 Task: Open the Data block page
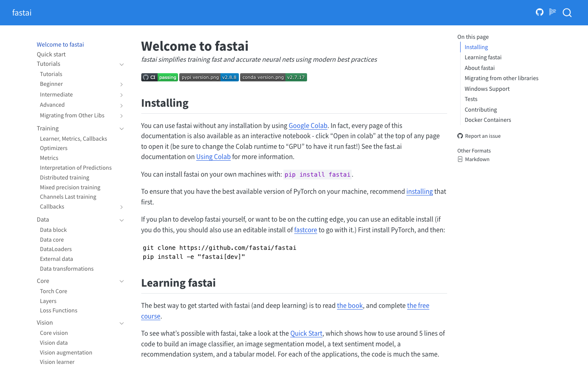click(53, 230)
